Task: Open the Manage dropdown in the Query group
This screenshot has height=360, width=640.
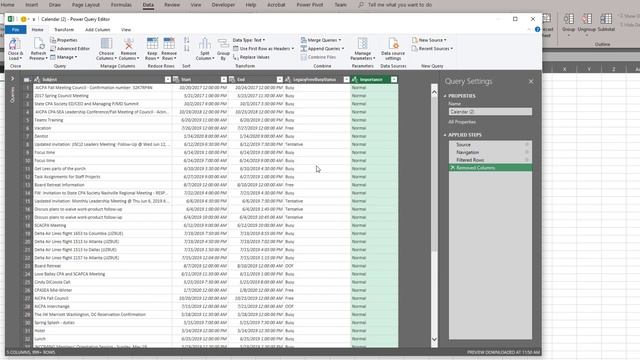Action: 64,57
